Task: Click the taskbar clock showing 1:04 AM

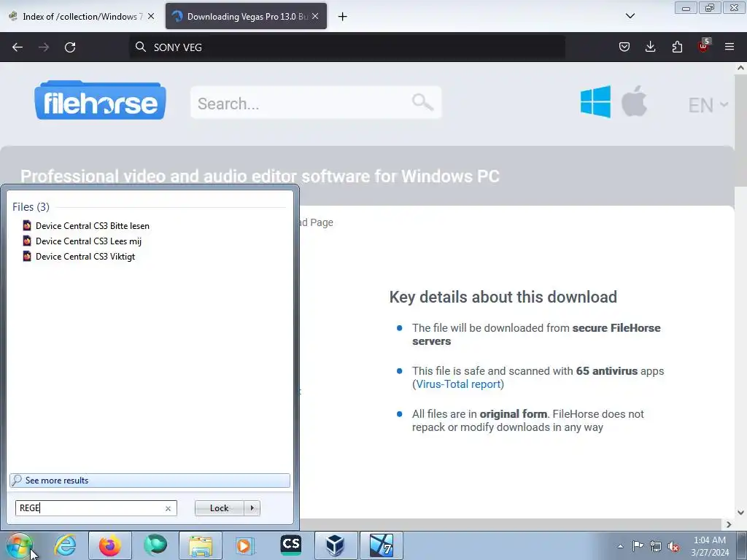Action: pos(710,546)
